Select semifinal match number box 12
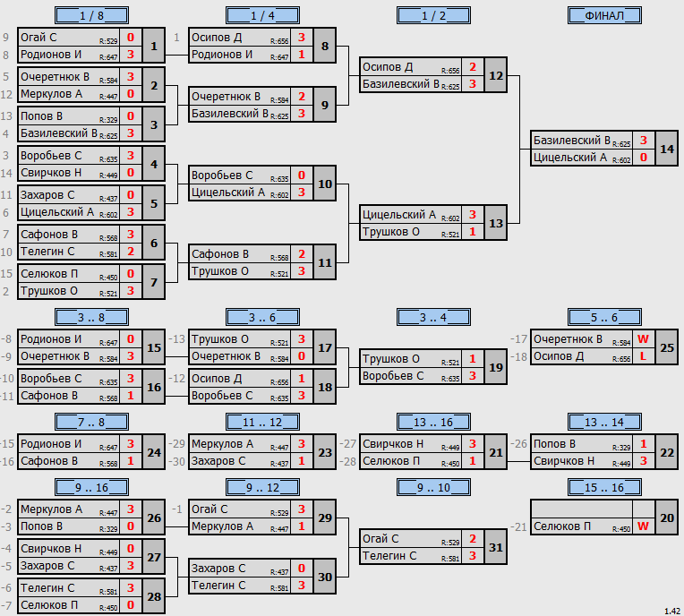Screen dimensions: 684x616 496,75
